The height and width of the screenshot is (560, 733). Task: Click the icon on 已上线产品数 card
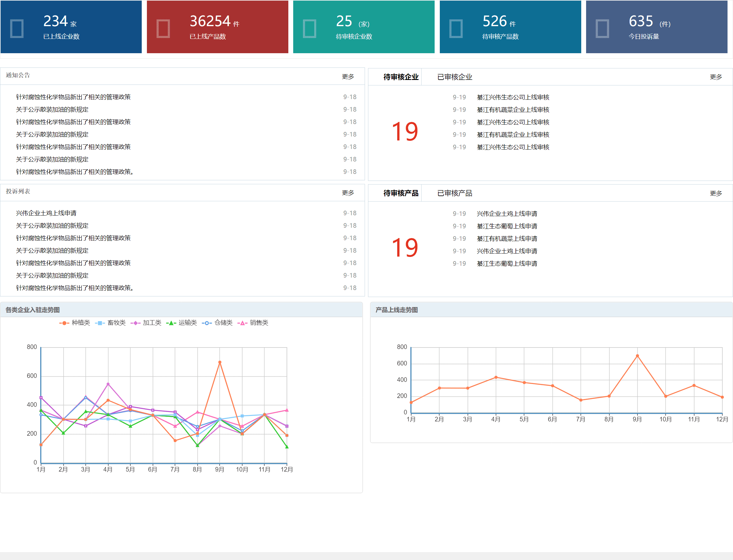pos(163,29)
